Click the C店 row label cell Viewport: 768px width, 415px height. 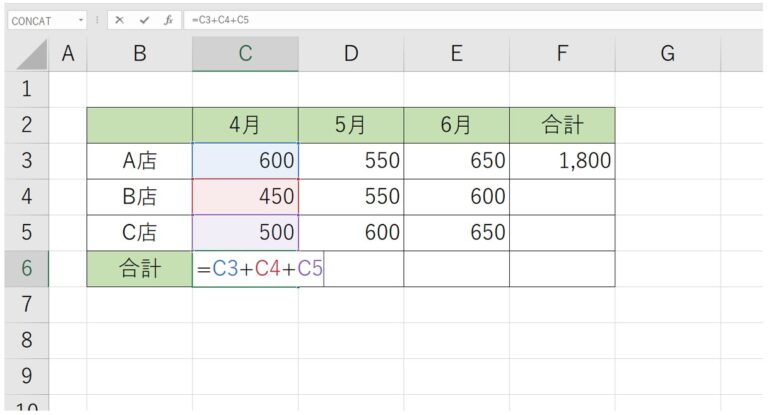point(140,232)
